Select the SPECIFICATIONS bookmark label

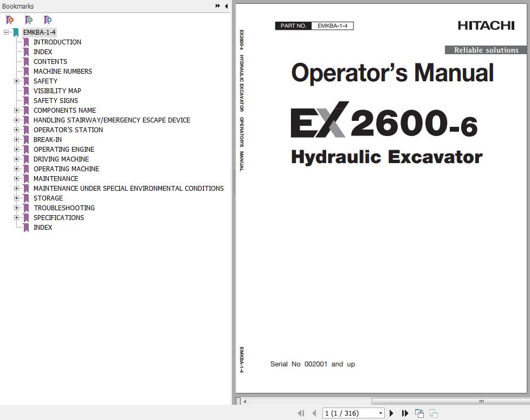tap(59, 218)
